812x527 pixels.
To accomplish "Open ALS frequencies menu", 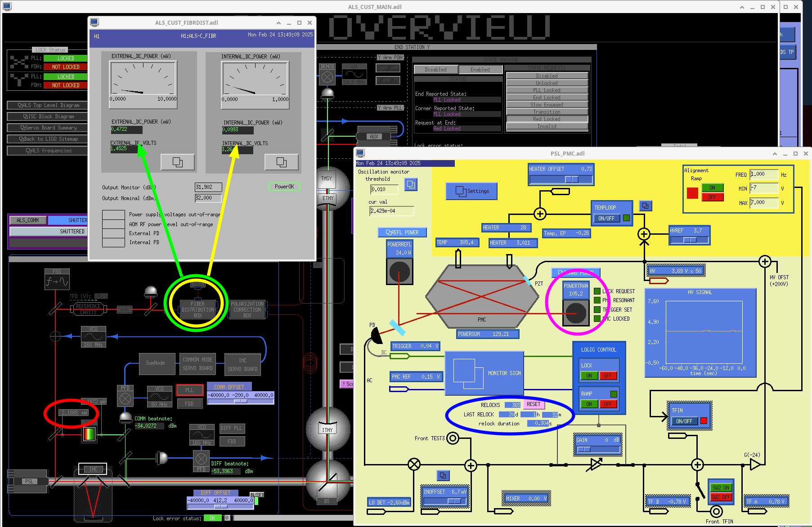I will pos(48,151).
